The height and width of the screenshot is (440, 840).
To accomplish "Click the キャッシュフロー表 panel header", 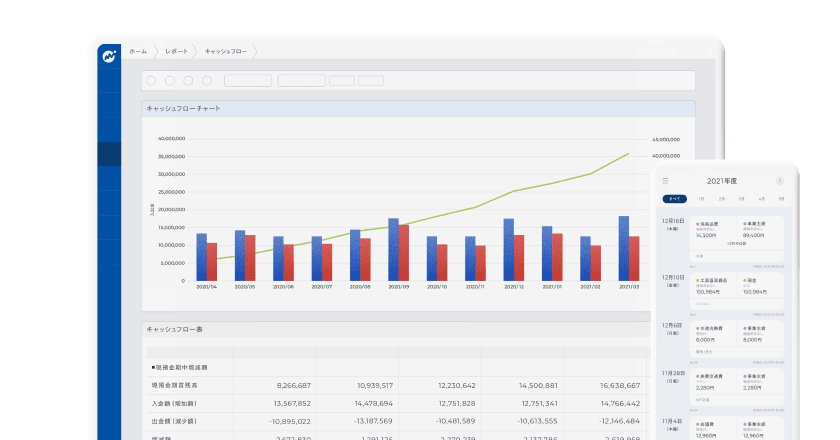I will point(396,329).
